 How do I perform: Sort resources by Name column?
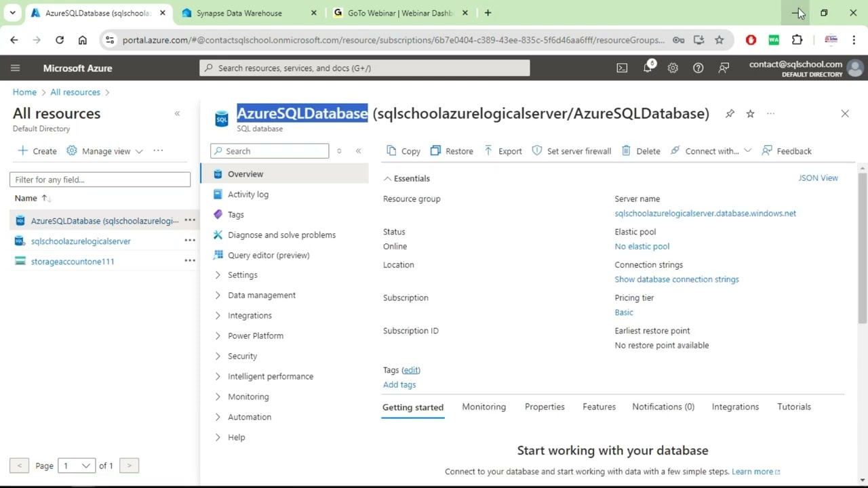(x=33, y=198)
